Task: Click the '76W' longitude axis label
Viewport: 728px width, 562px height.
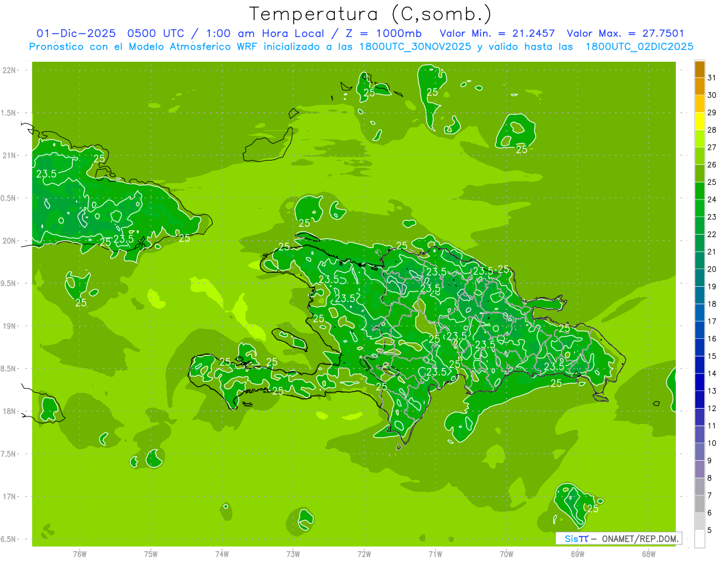Action: tap(79, 554)
